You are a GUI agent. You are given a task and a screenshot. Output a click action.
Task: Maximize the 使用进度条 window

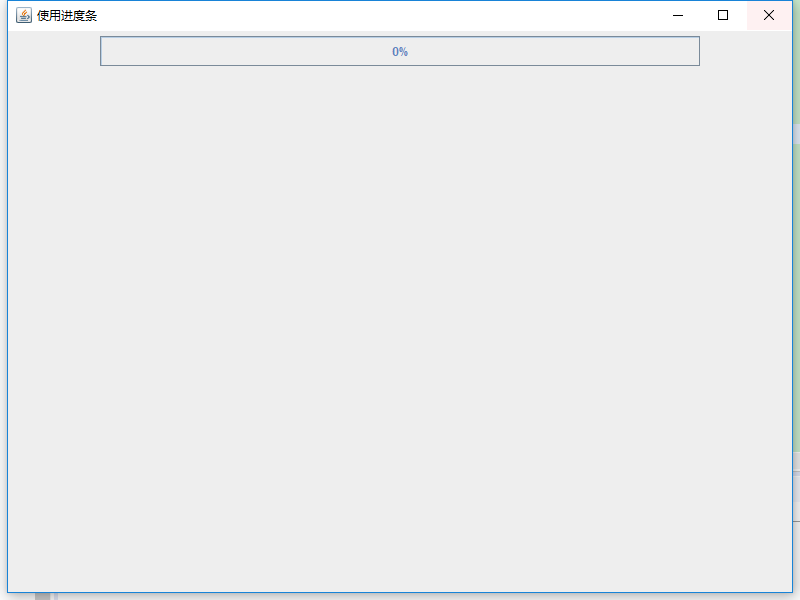(x=723, y=15)
